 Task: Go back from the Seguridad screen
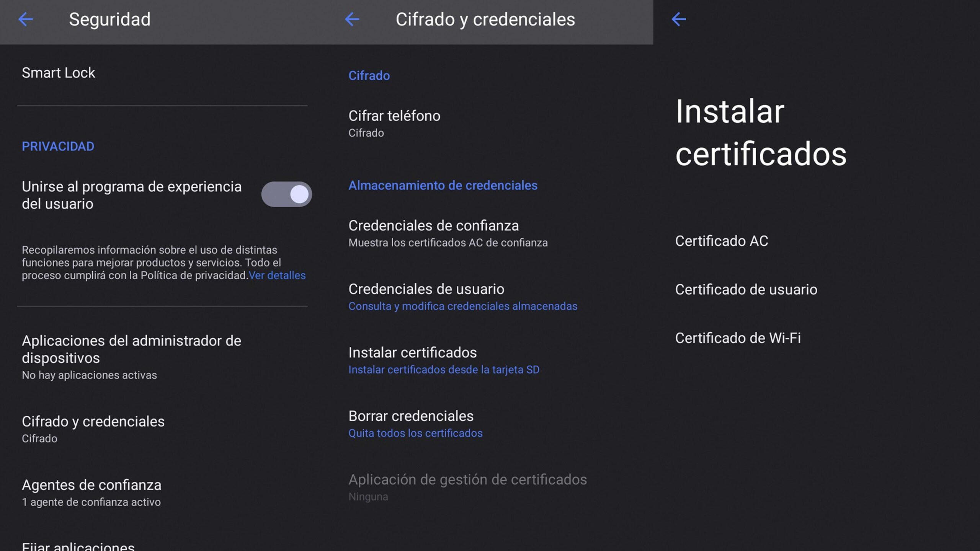coord(26,19)
